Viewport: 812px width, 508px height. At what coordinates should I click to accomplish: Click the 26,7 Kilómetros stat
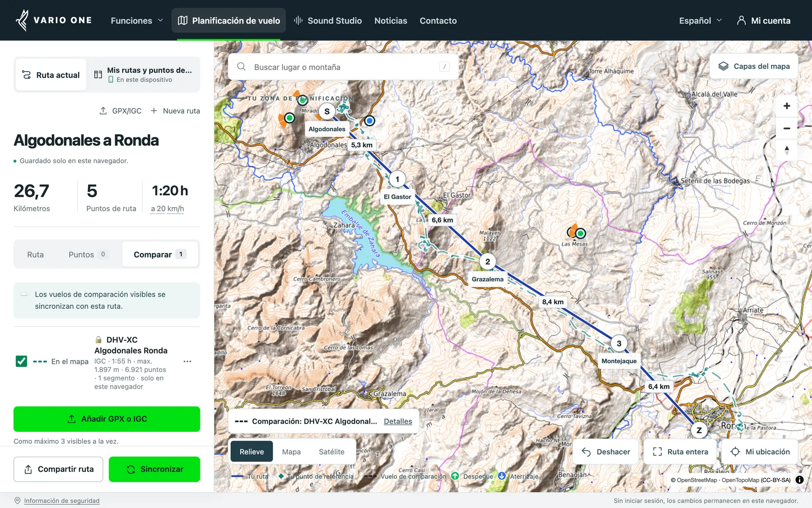tap(32, 197)
